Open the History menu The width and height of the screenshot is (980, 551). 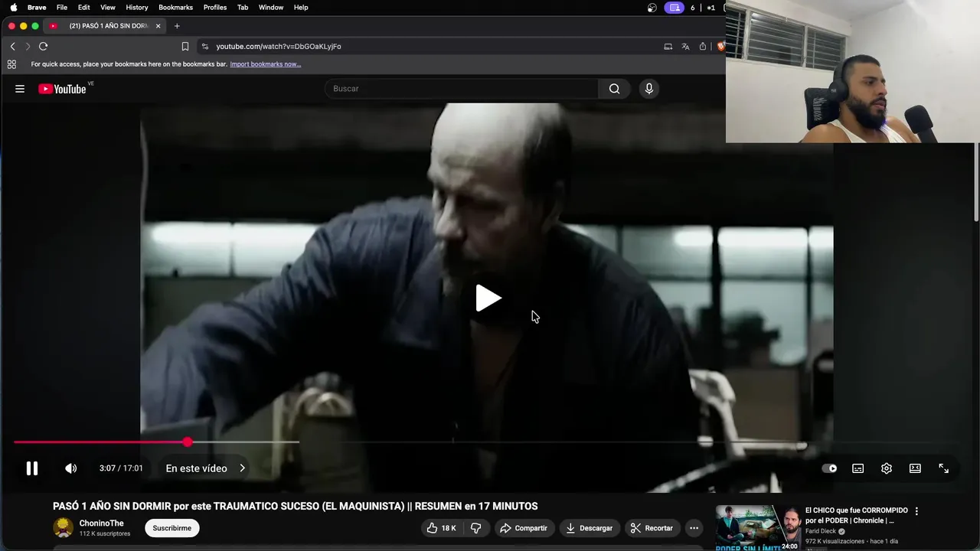tap(137, 8)
